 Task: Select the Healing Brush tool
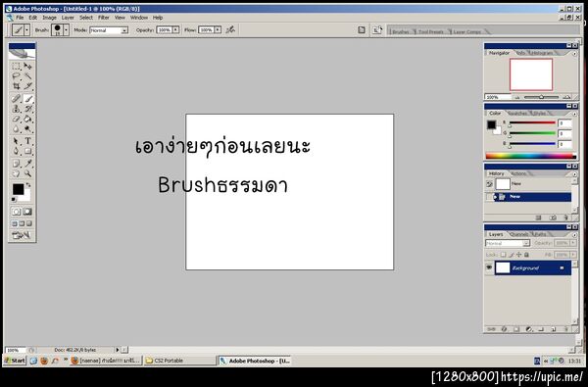click(16, 99)
